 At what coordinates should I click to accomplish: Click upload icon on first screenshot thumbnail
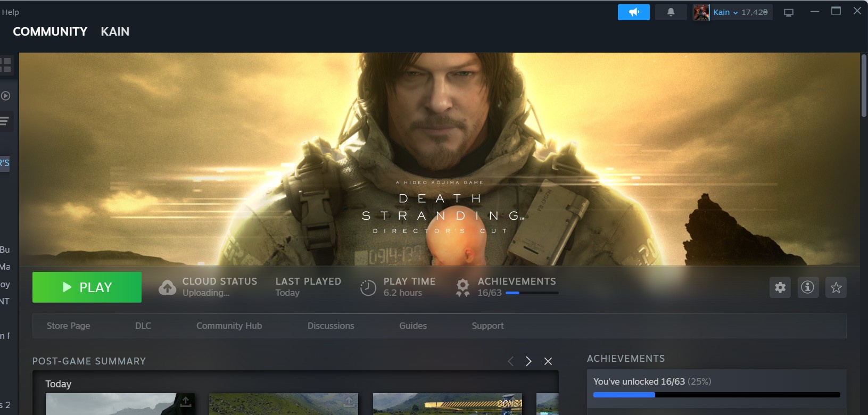tap(185, 401)
